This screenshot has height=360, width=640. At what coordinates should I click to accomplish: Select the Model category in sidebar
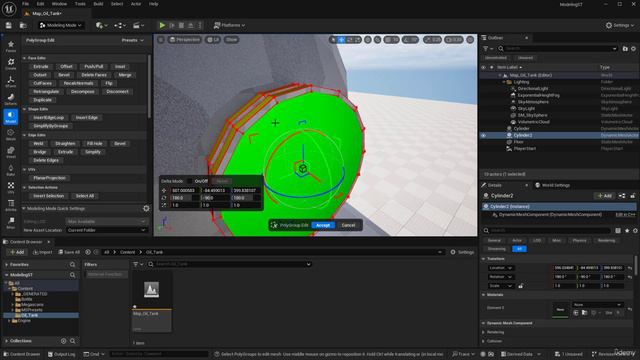(x=11, y=117)
